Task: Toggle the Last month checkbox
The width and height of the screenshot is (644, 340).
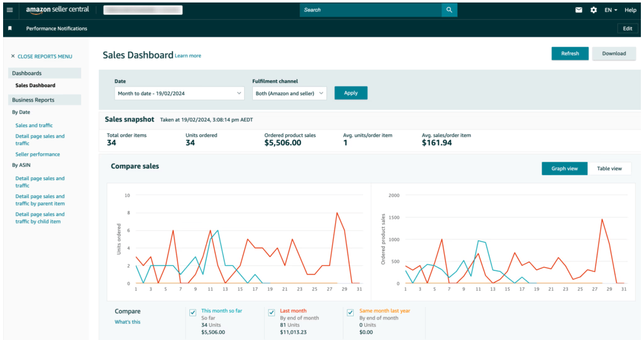Action: pos(272,313)
